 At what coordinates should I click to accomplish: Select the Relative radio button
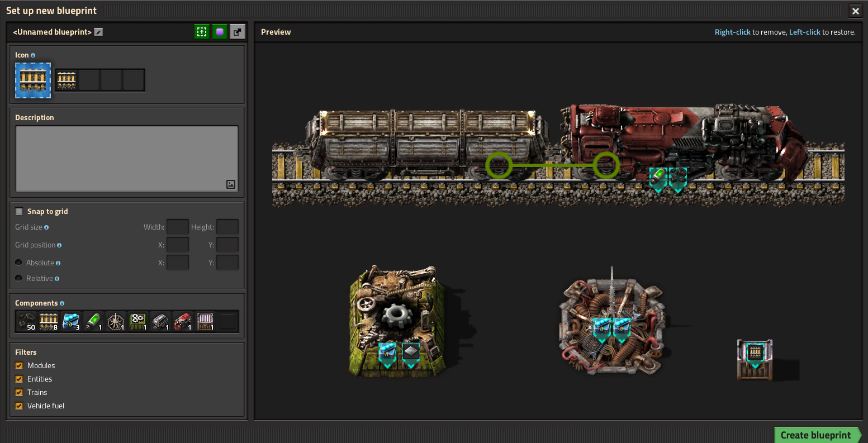(x=19, y=278)
